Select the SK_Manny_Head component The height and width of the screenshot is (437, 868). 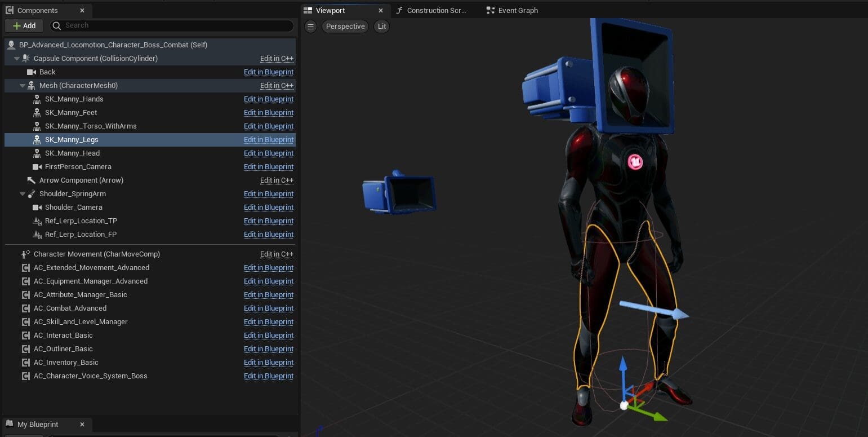pyautogui.click(x=72, y=153)
